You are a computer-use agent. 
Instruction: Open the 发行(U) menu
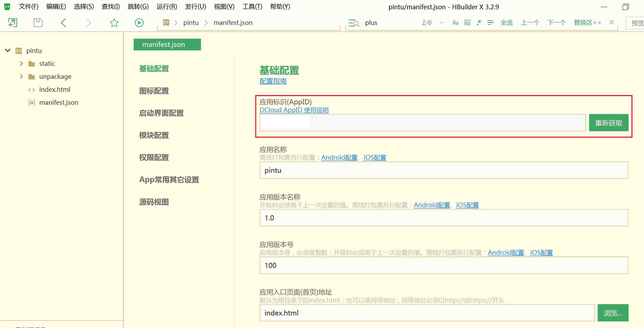point(195,7)
